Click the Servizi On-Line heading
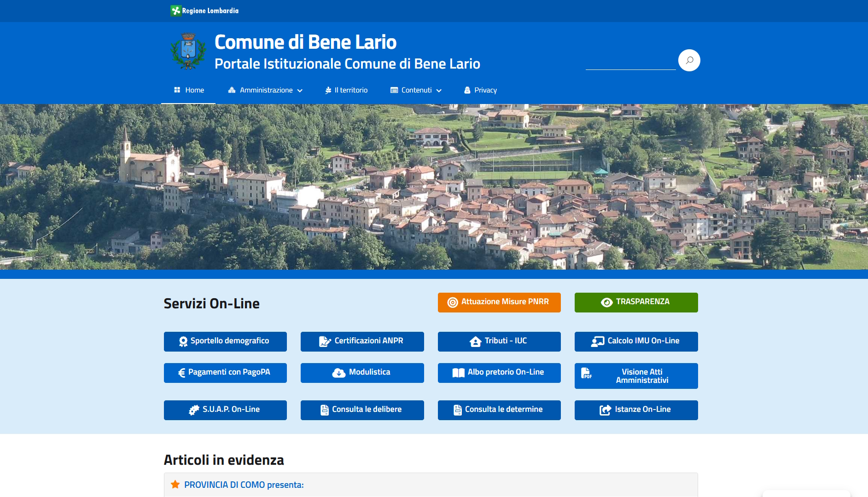This screenshot has width=868, height=497. [212, 303]
